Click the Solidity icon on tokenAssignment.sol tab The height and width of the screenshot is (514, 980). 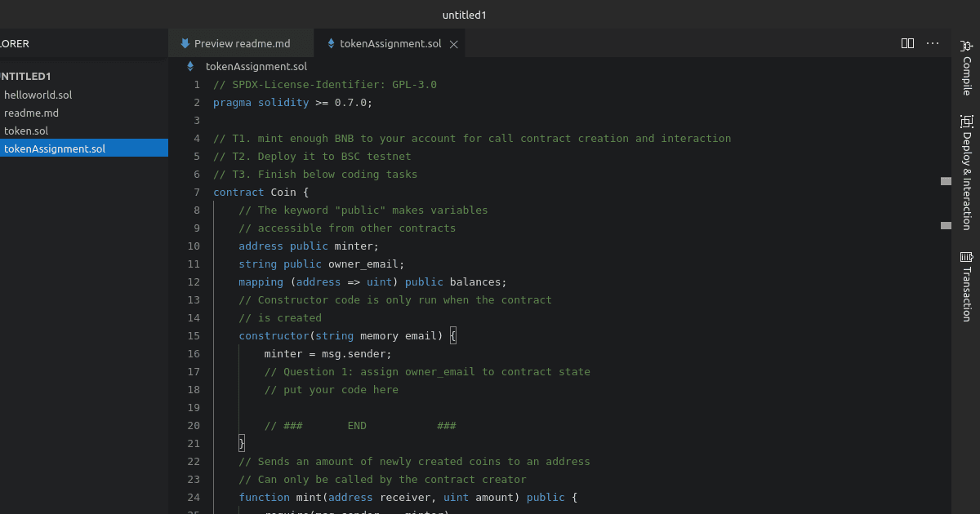(331, 44)
